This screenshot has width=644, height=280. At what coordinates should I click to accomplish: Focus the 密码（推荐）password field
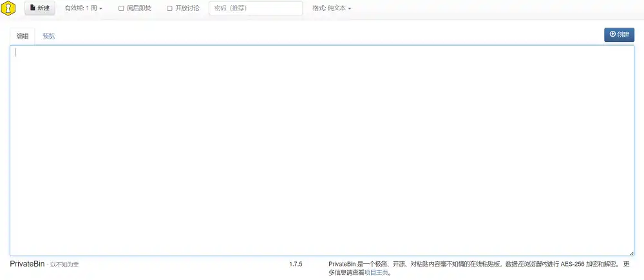point(256,8)
